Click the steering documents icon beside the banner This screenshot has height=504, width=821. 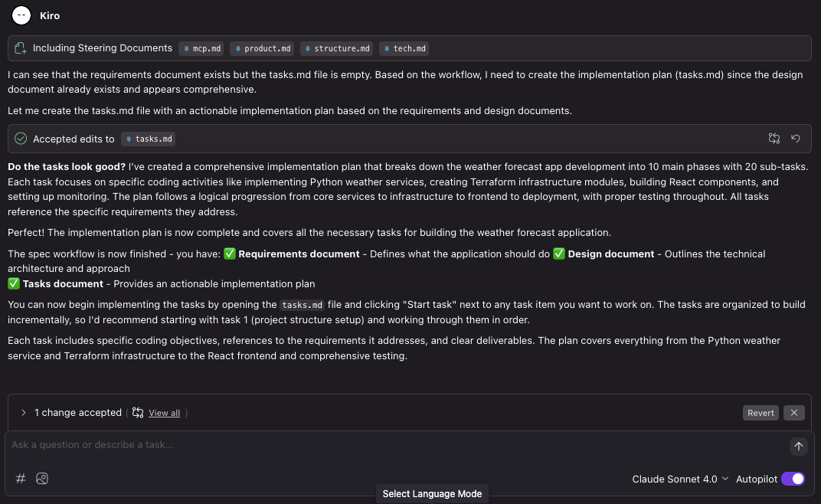pos(19,47)
